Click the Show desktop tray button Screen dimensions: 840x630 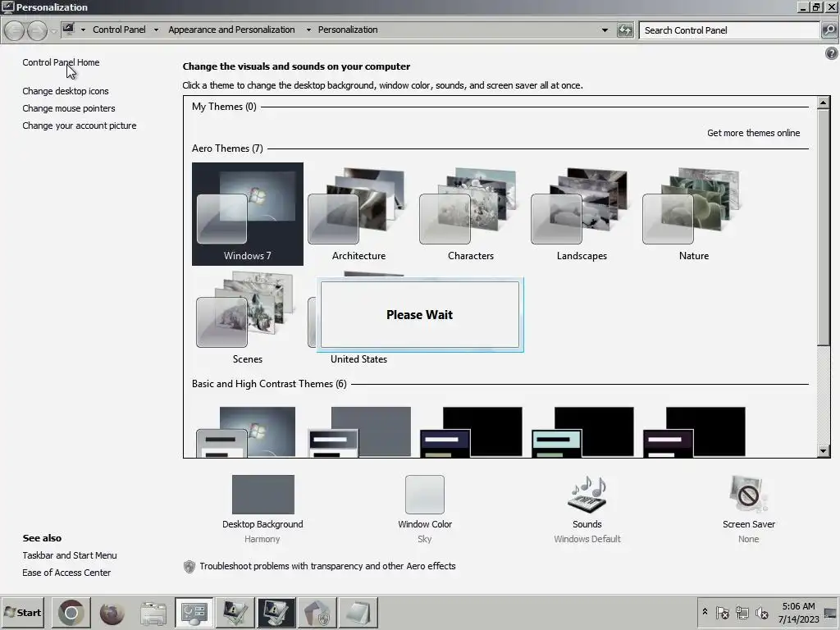pos(831,613)
